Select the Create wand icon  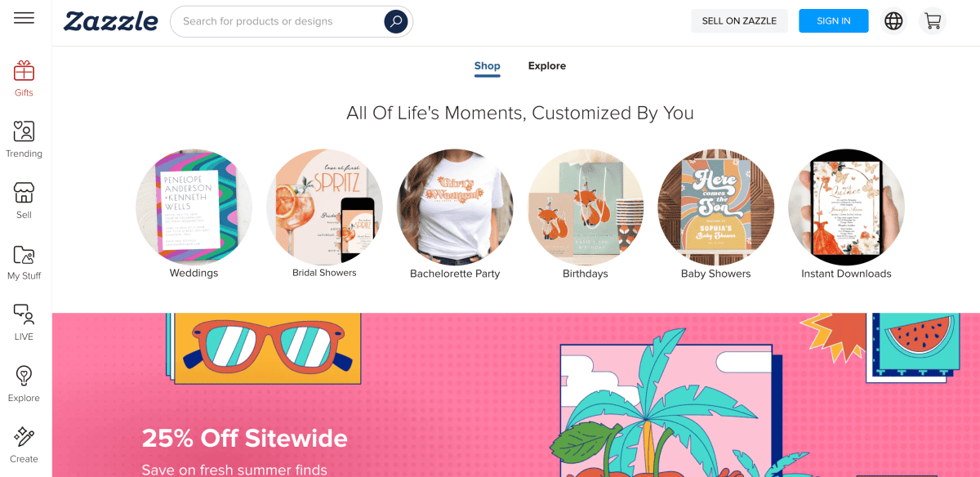(24, 437)
